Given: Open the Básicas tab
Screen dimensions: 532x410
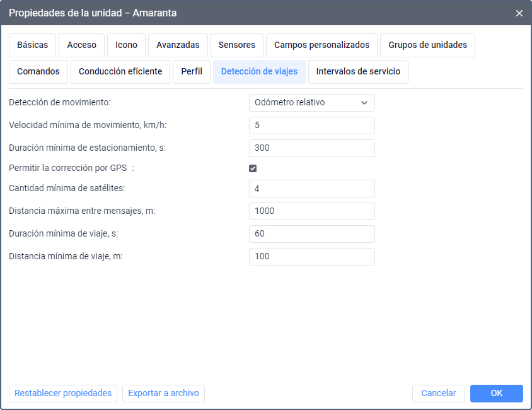Looking at the screenshot, I should coord(33,45).
